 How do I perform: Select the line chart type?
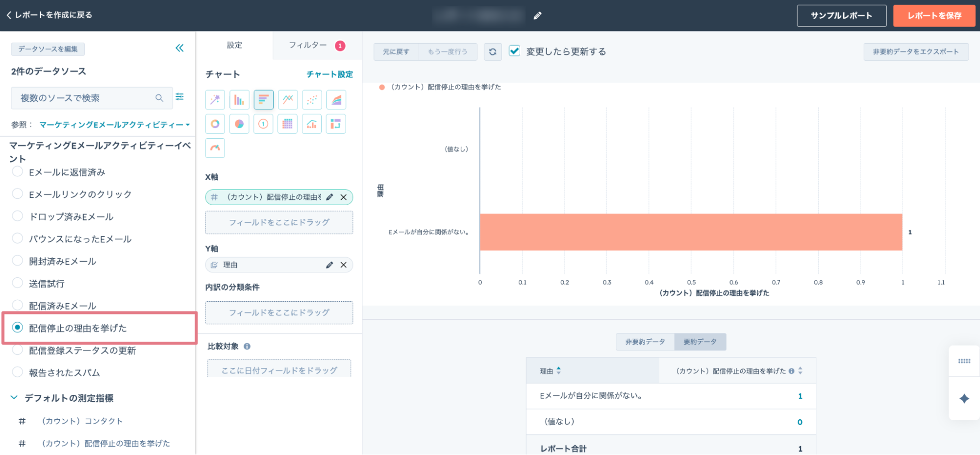click(x=288, y=100)
